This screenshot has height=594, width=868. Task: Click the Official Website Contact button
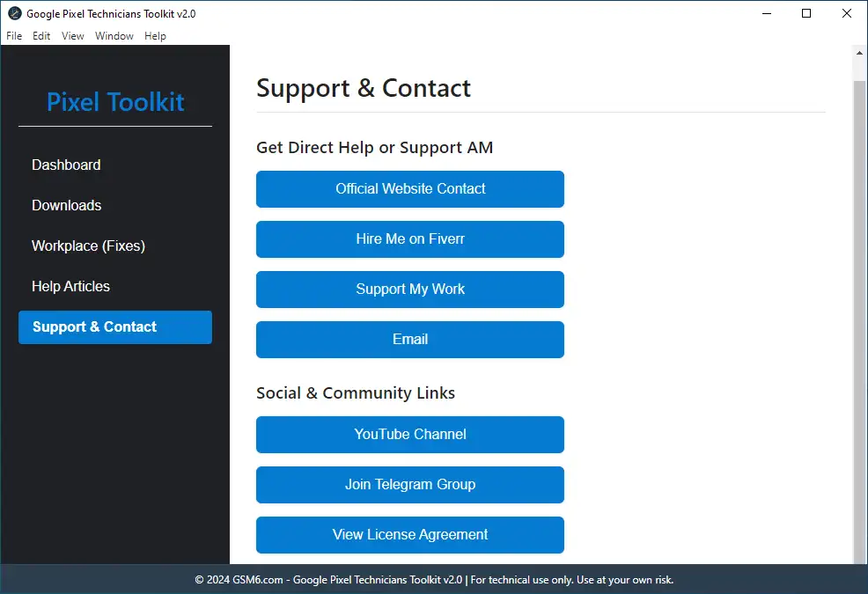(x=409, y=189)
